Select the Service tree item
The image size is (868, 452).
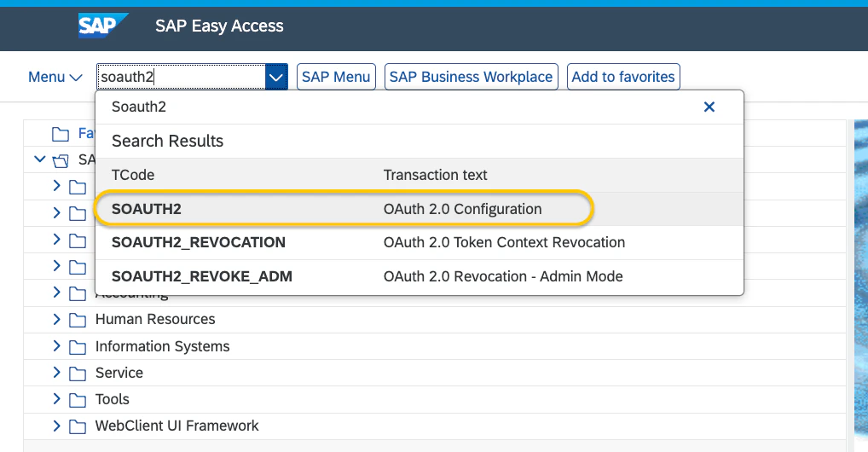tap(119, 373)
